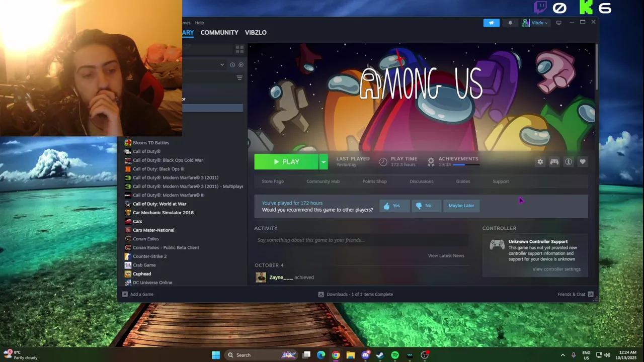Viewport: 644px width, 362px height.
Task: Select Call of Duty: Black Ops III
Action: (x=158, y=169)
